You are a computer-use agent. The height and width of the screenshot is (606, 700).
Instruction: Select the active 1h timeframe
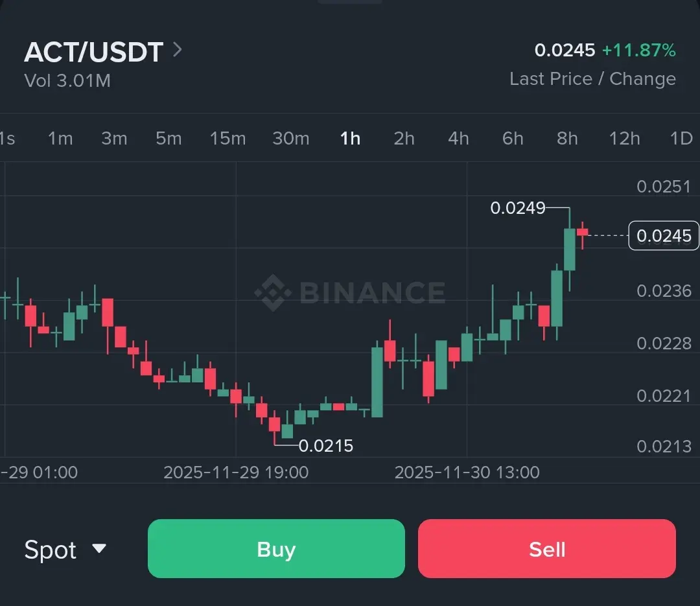(x=351, y=138)
